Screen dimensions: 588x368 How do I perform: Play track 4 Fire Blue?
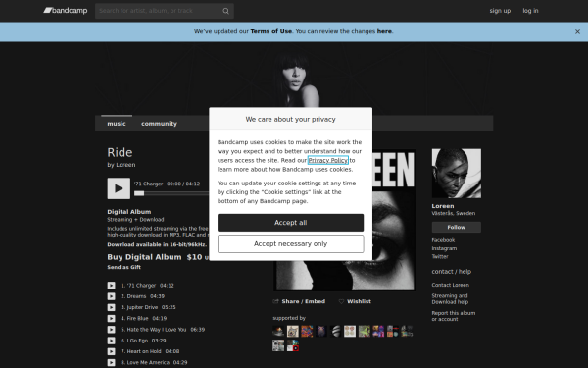point(112,318)
